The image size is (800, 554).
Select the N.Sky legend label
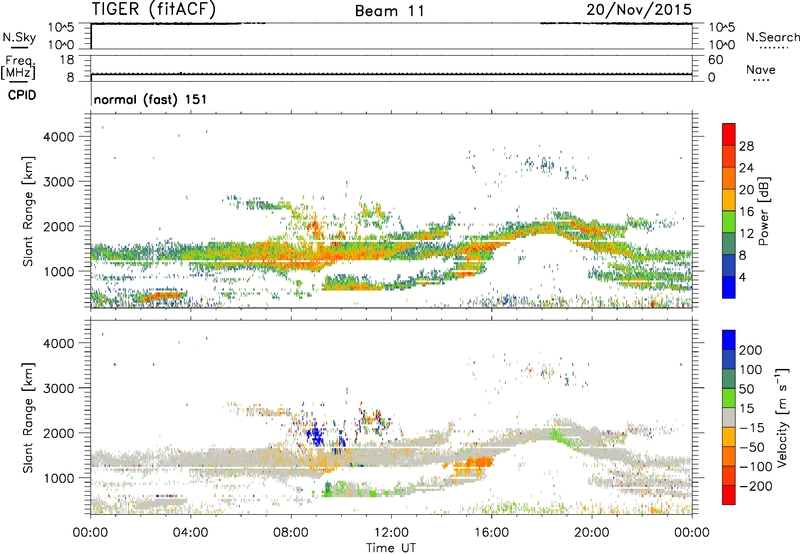click(x=19, y=37)
